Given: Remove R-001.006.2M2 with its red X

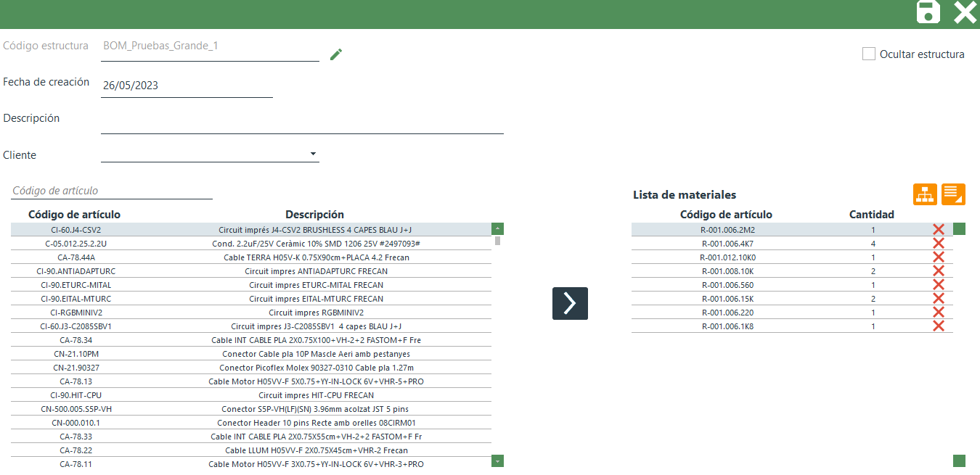Looking at the screenshot, I should pos(938,230).
